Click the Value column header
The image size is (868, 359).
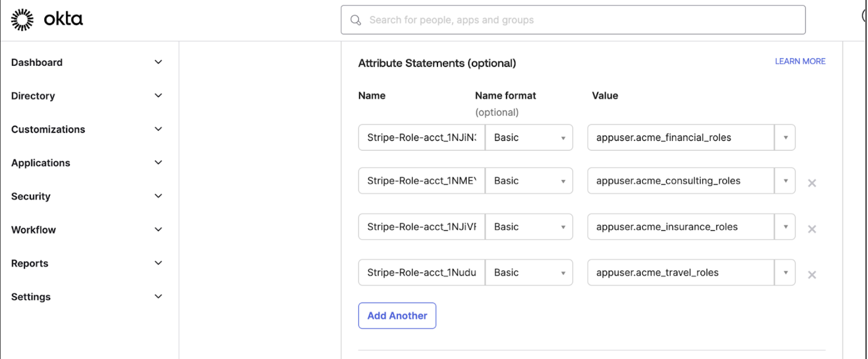pyautogui.click(x=605, y=96)
